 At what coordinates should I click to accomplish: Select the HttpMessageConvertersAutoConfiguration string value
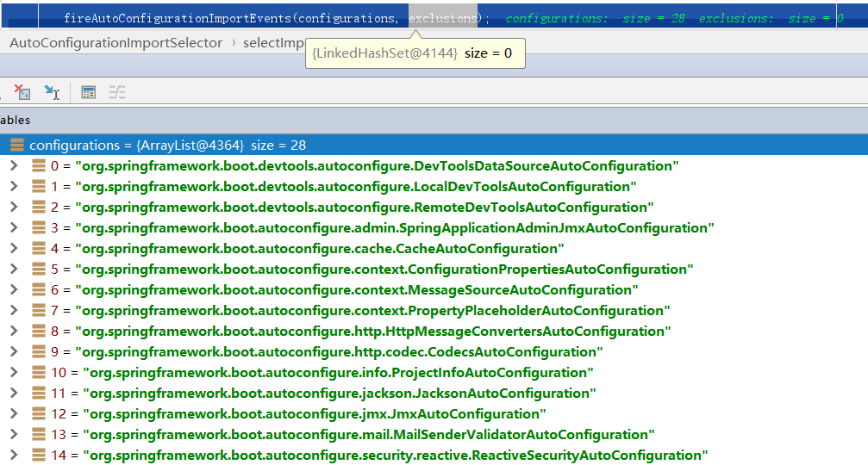[x=373, y=332]
